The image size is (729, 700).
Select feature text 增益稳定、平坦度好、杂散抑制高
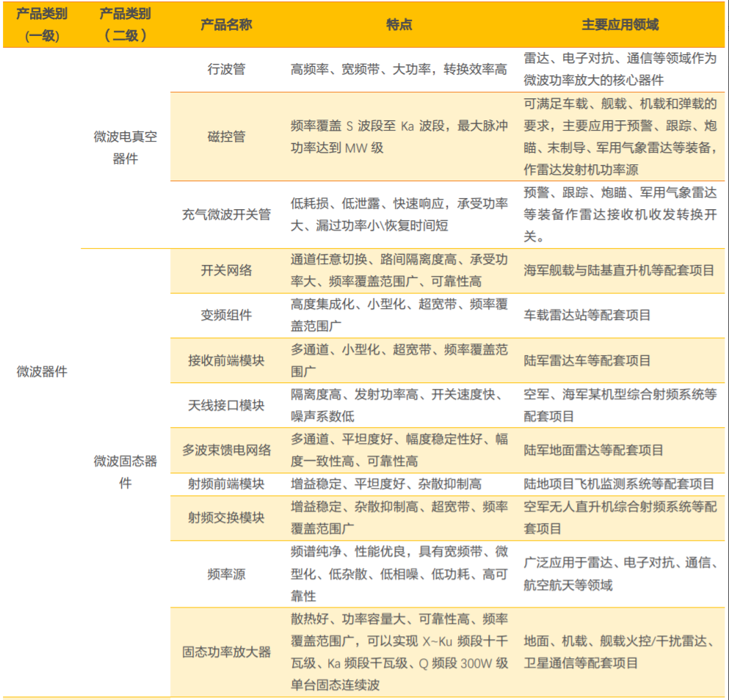[386, 484]
